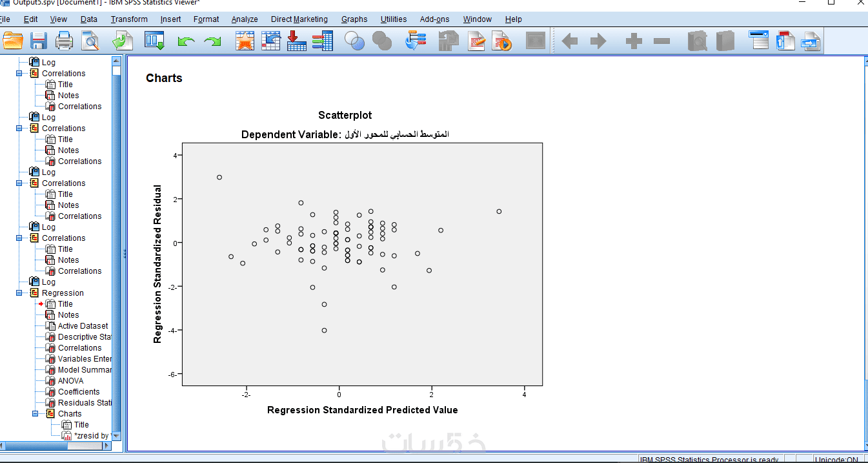Open the Window menu

point(477,19)
